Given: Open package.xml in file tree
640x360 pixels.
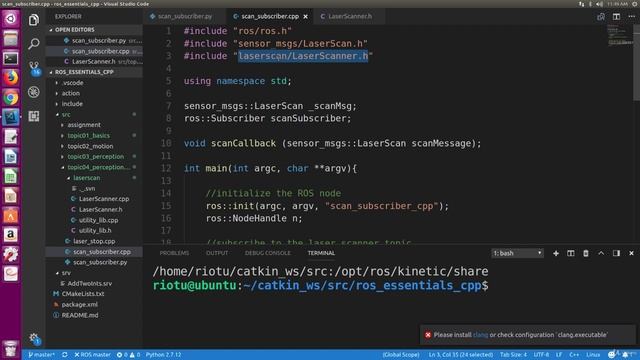Looking at the screenshot, I should pos(80,304).
